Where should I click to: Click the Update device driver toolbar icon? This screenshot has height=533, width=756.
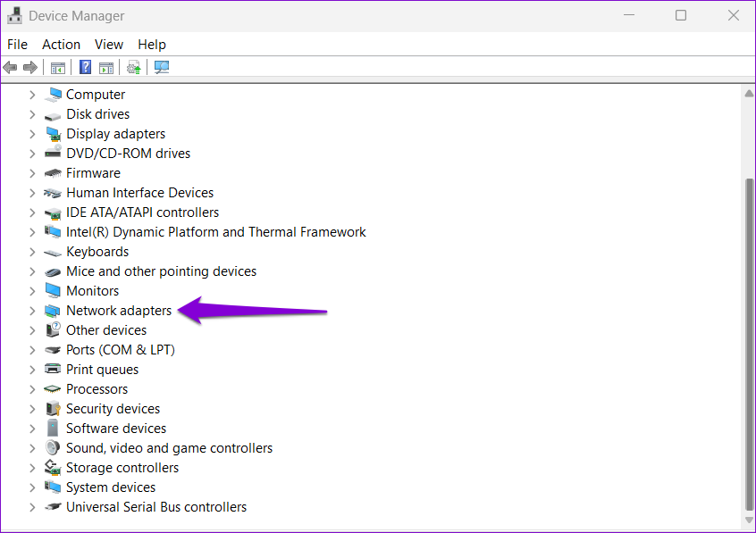(133, 68)
